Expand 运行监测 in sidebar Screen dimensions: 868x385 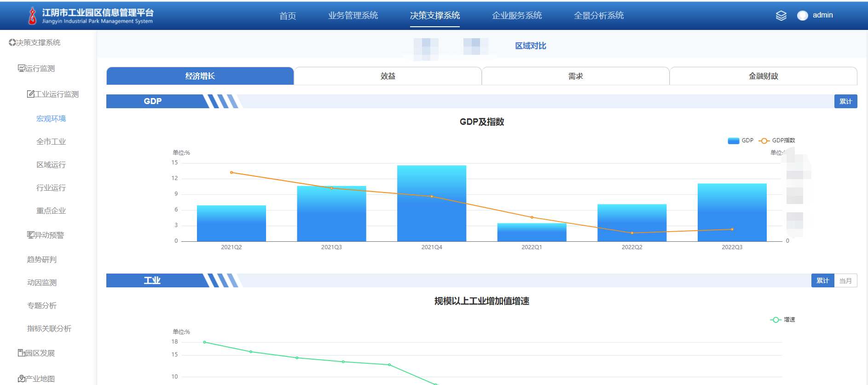tap(40, 68)
